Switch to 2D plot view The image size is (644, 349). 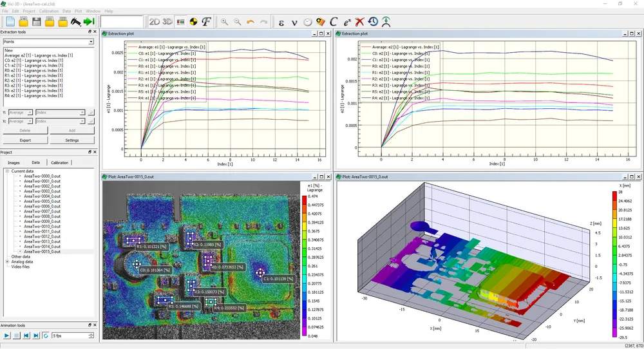click(155, 22)
